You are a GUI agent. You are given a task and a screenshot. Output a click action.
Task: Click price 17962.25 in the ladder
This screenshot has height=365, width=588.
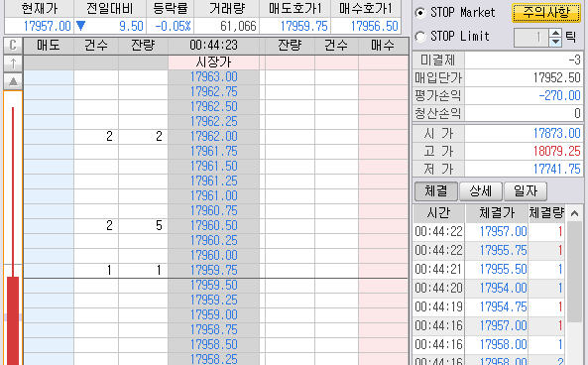coord(214,122)
